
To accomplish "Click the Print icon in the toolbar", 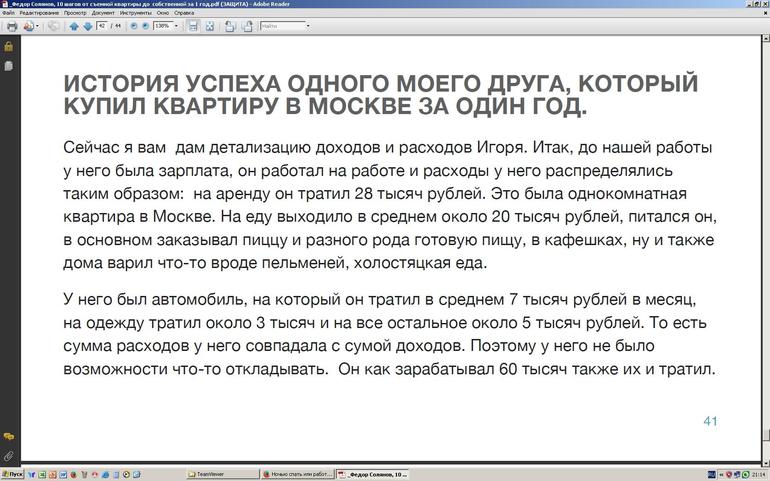I will click(x=11, y=26).
